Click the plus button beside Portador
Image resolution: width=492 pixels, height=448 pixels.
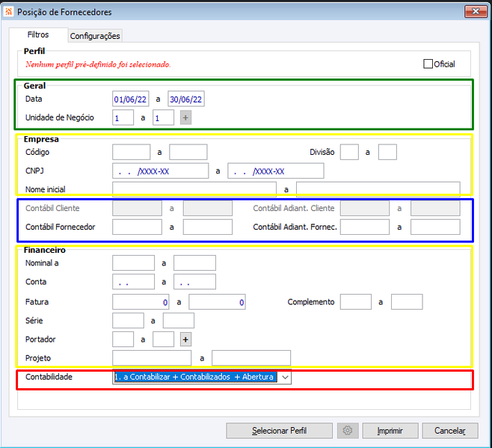(185, 340)
